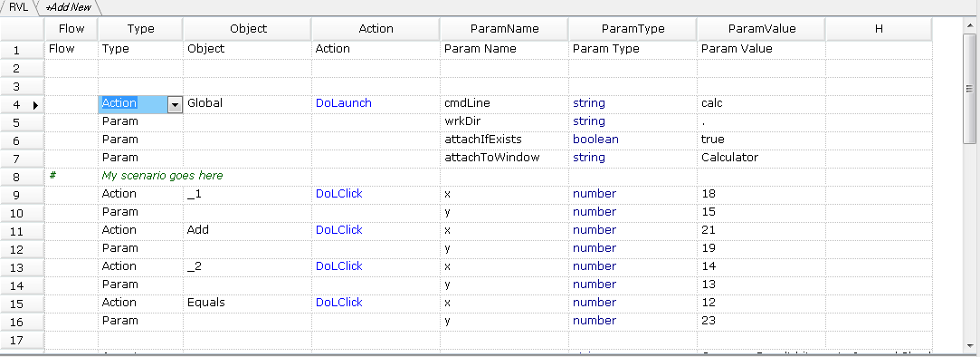Select the calc parameter value cell
The height and width of the screenshot is (357, 980).
click(x=761, y=103)
